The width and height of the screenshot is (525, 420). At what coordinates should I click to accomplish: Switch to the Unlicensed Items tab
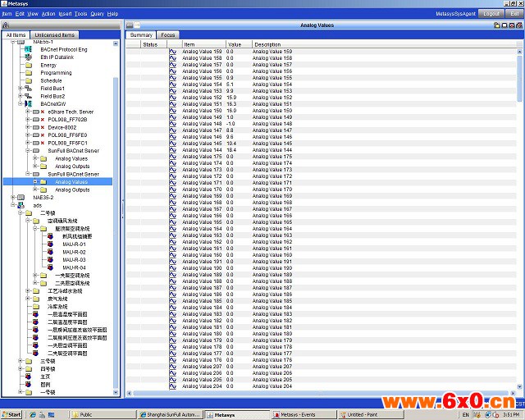tap(55, 34)
